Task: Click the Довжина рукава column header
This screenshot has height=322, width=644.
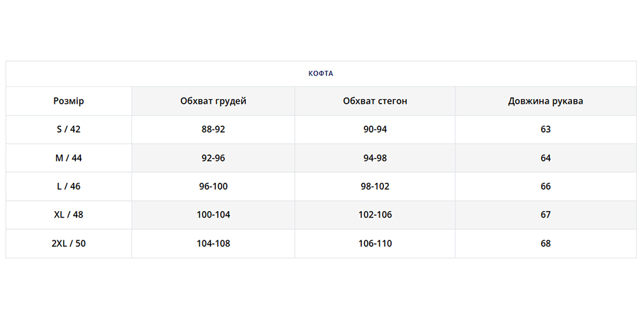Action: 545,101
